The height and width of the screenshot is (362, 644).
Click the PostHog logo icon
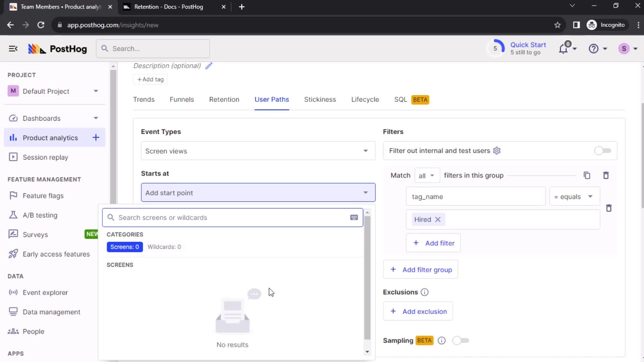tap(36, 49)
